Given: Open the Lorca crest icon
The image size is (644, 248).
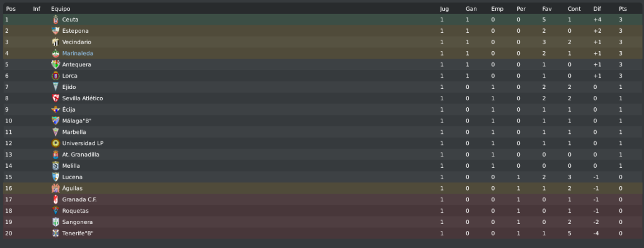Looking at the screenshot, I should click(x=55, y=76).
